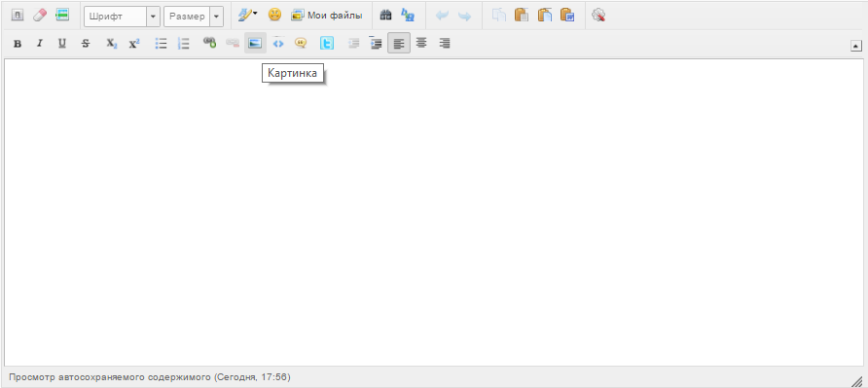Toggle Underline formatting
The height and width of the screenshot is (388, 868).
(x=62, y=43)
